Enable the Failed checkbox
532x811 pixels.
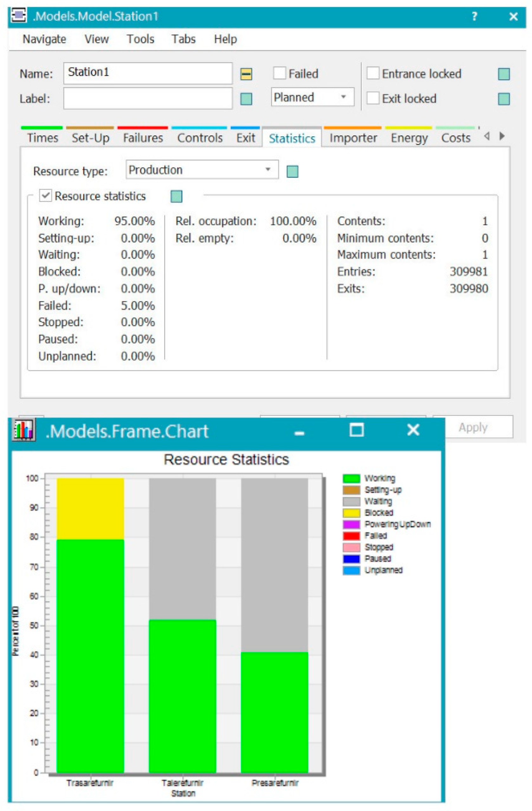pyautogui.click(x=279, y=73)
